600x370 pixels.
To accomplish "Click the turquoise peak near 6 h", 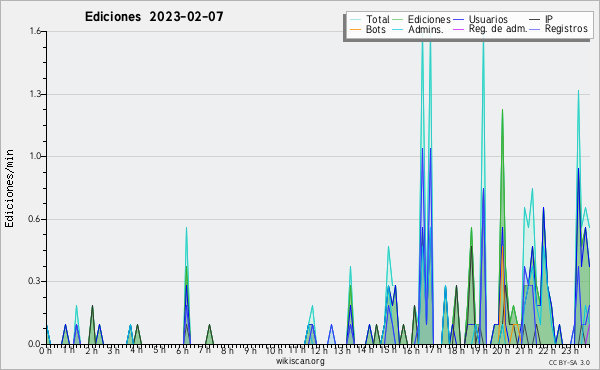I will [x=186, y=228].
